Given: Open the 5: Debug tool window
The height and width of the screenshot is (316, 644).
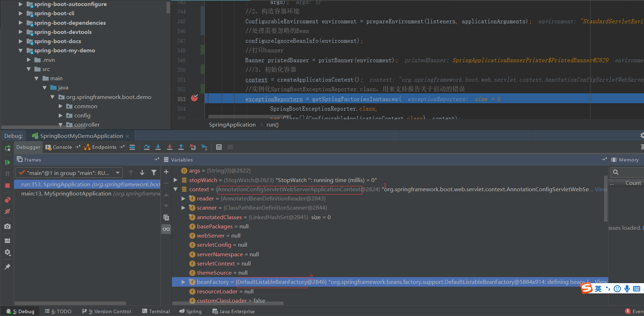Looking at the screenshot, I should [21, 311].
